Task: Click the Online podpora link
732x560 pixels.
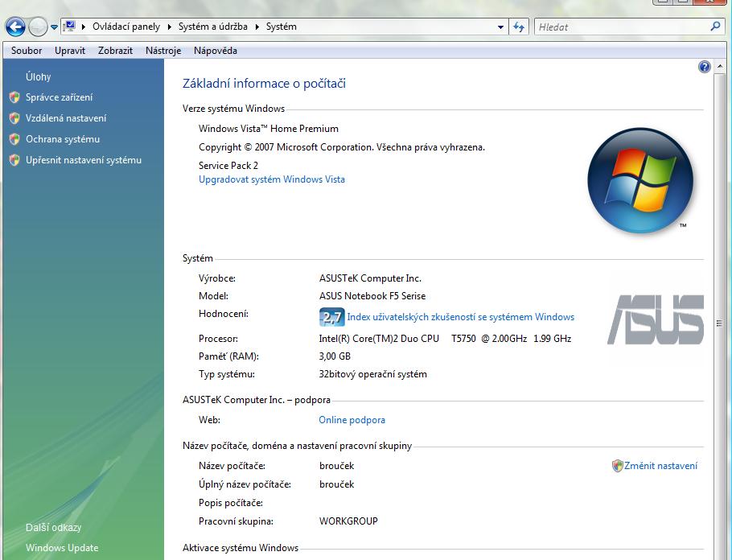Action: pos(352,420)
